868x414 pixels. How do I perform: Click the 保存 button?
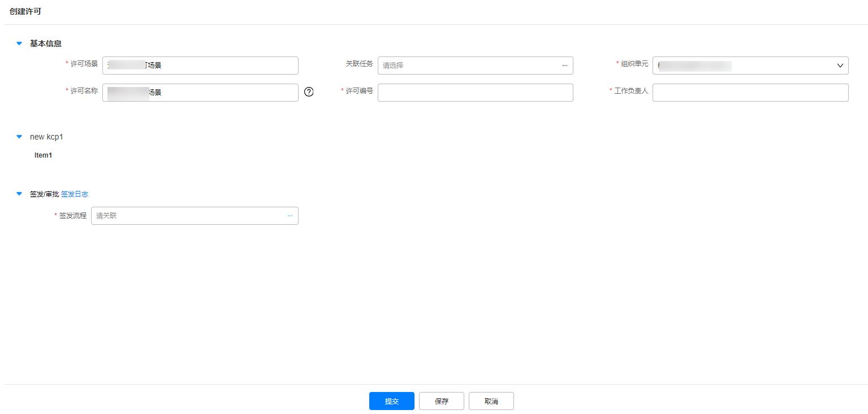tap(442, 401)
